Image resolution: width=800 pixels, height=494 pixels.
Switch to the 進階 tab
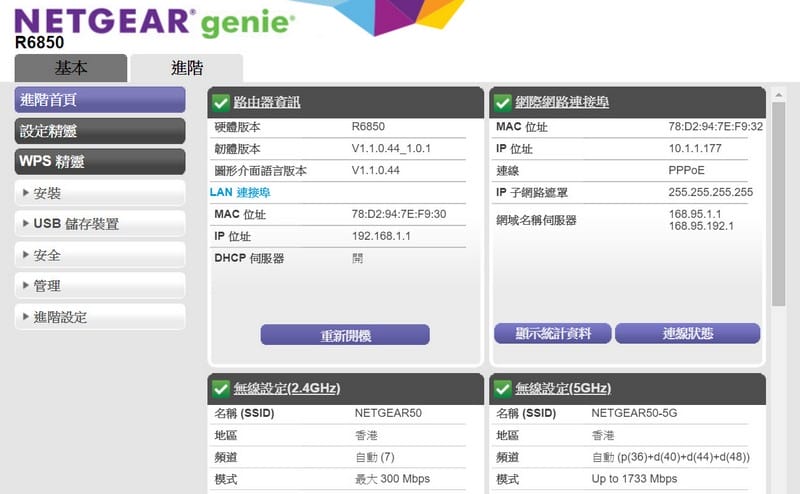(x=187, y=68)
